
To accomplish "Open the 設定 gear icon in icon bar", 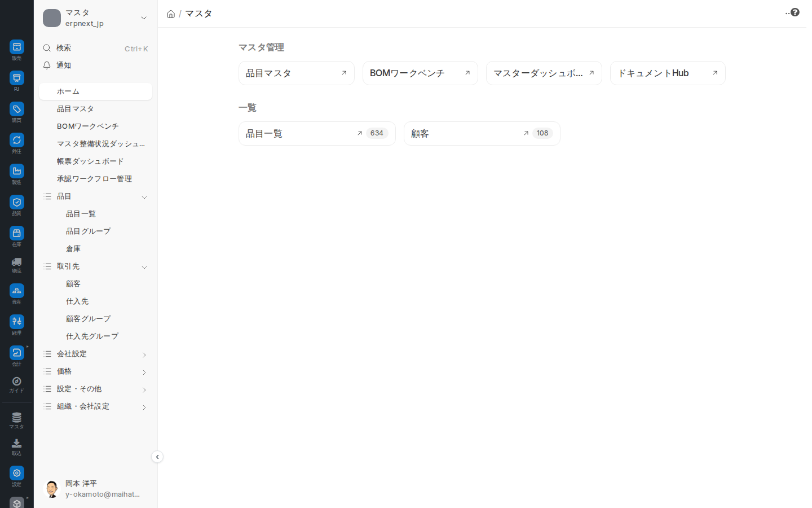I will pyautogui.click(x=17, y=473).
